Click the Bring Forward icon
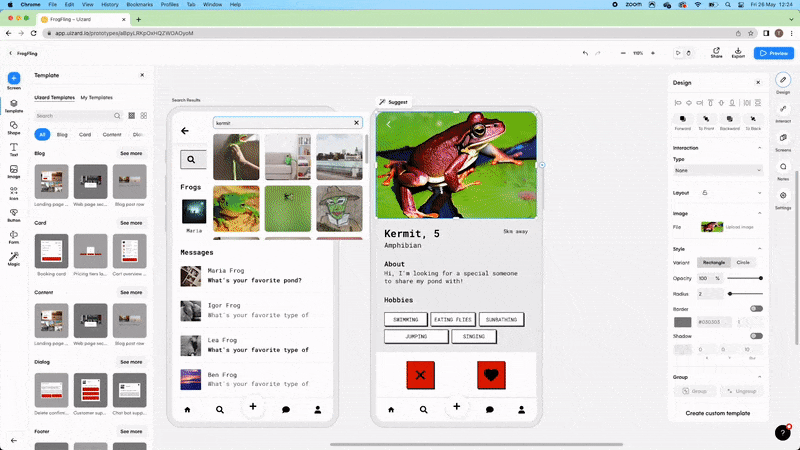This screenshot has width=800, height=450. pyautogui.click(x=683, y=122)
